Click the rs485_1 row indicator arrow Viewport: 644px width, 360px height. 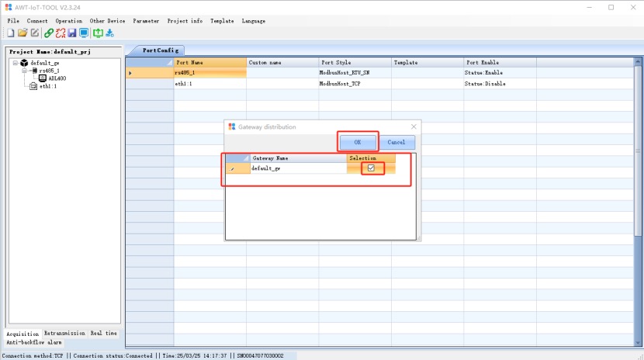click(130, 73)
